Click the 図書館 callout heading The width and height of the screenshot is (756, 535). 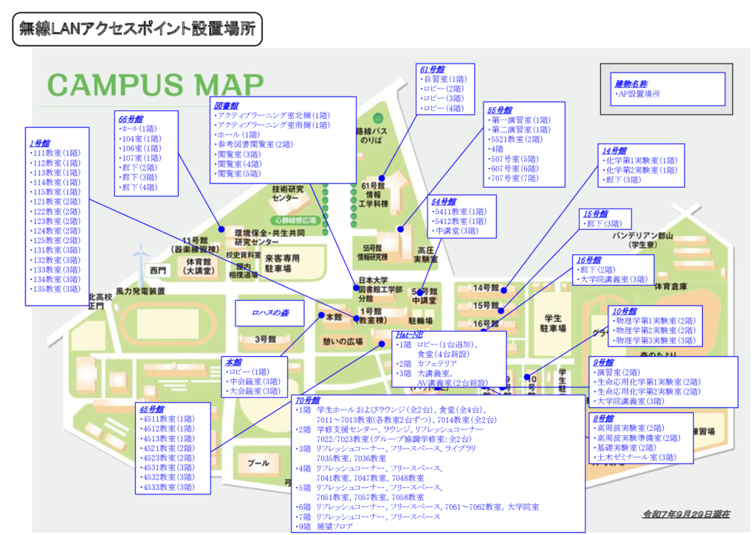click(224, 106)
